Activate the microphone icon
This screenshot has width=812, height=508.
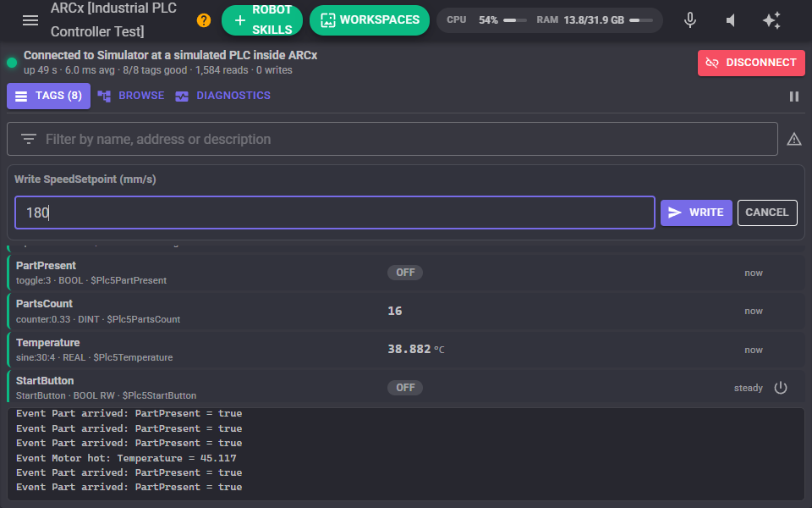690,20
